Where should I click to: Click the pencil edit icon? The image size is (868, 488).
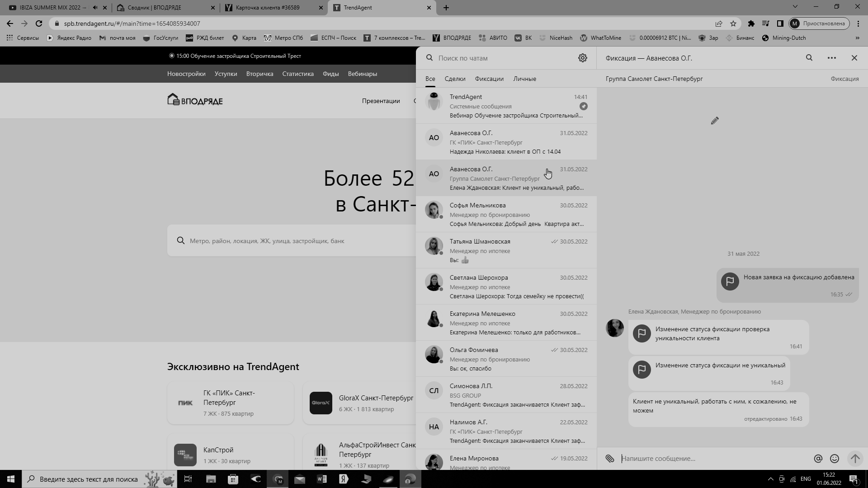click(715, 121)
